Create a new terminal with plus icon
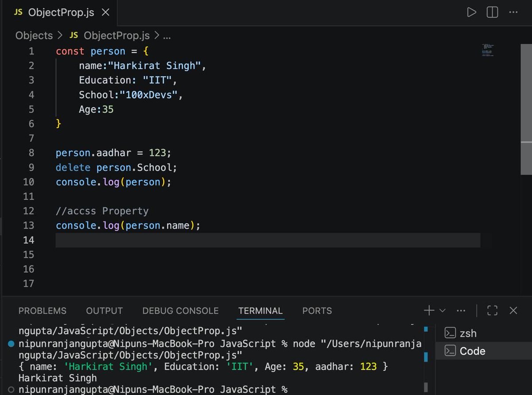 point(429,310)
